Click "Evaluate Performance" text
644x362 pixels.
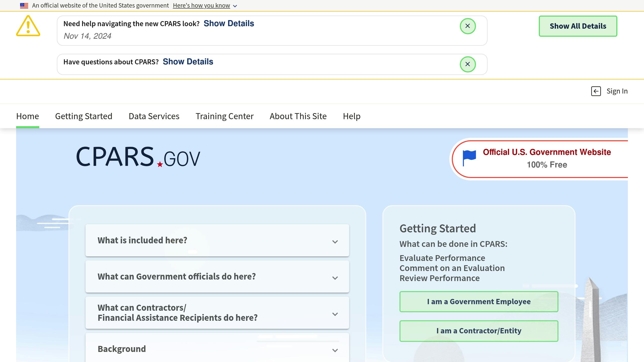(442, 258)
